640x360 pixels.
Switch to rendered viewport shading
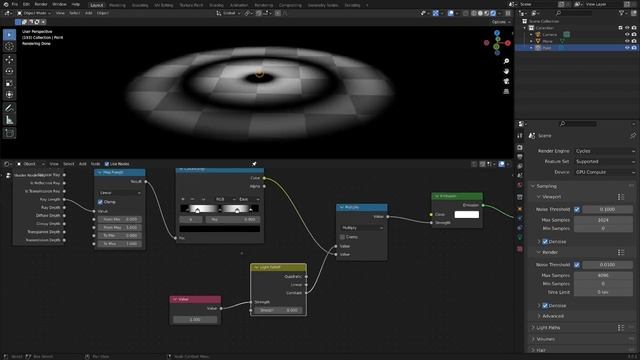[493, 13]
